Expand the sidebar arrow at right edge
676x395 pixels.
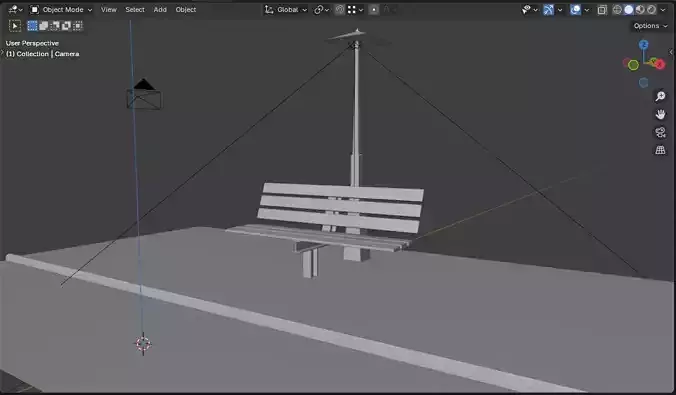[x=671, y=52]
